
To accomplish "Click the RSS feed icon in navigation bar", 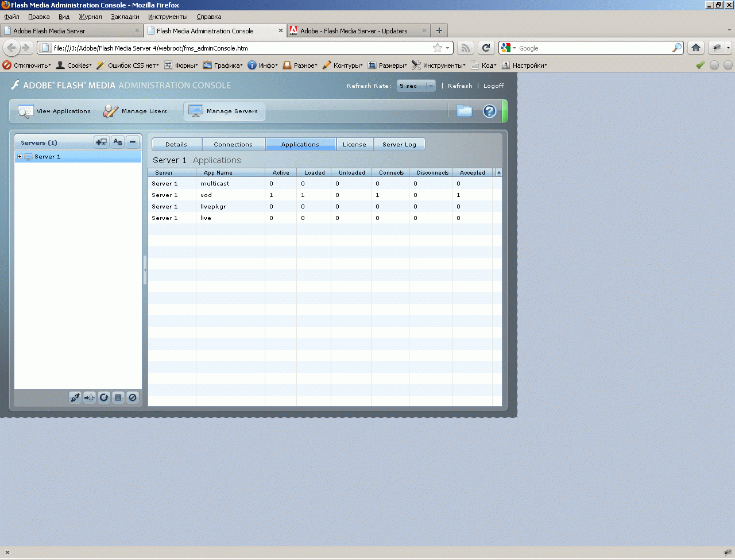I will click(x=466, y=48).
